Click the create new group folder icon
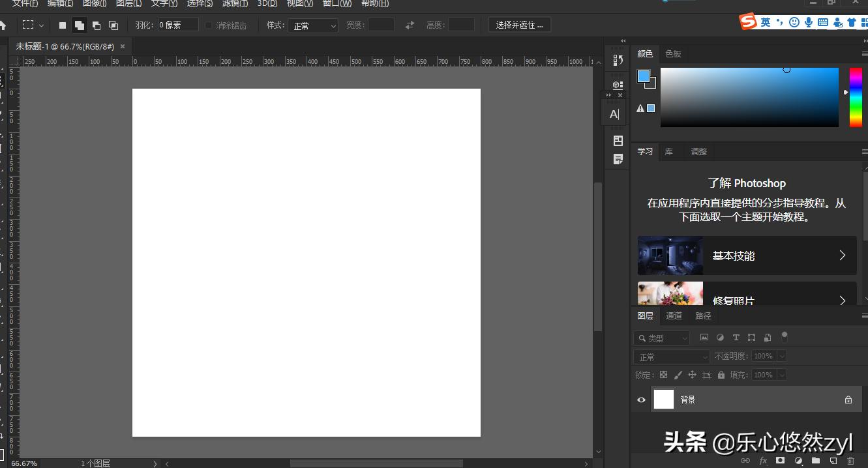The width and height of the screenshot is (868, 468). click(815, 461)
